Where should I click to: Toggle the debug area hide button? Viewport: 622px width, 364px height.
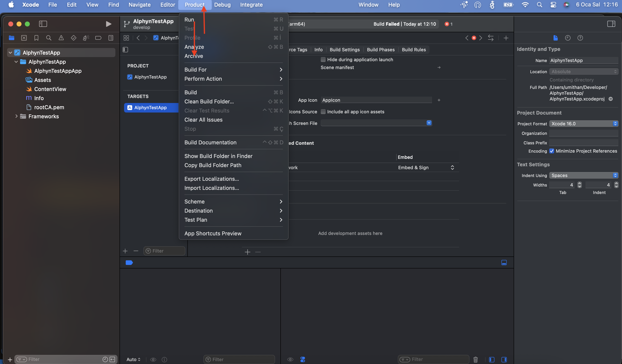tap(504, 262)
